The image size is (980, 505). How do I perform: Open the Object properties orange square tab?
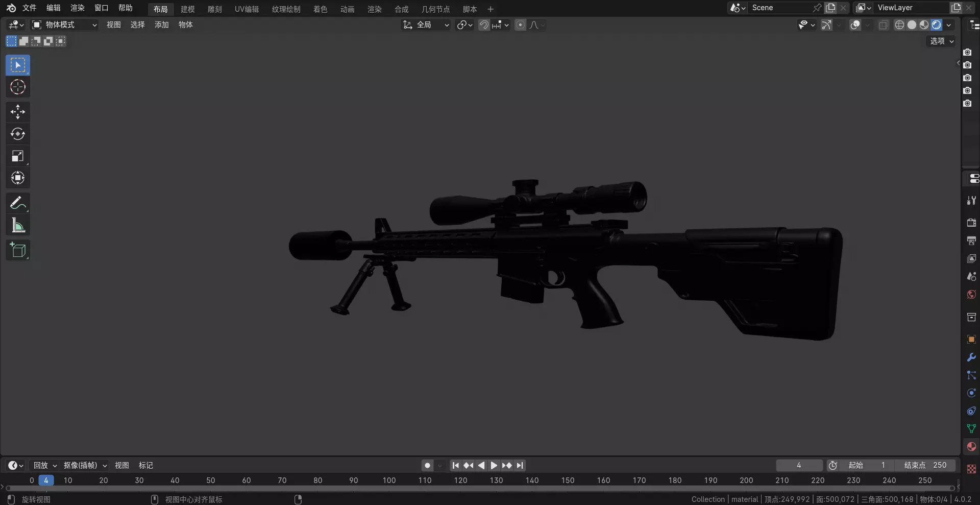[971, 340]
